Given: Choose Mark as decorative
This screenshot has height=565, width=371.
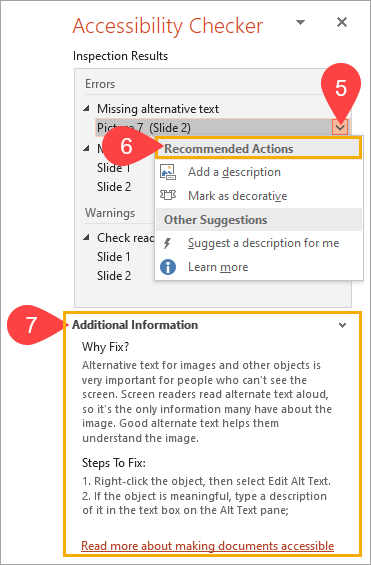Looking at the screenshot, I should (x=238, y=196).
